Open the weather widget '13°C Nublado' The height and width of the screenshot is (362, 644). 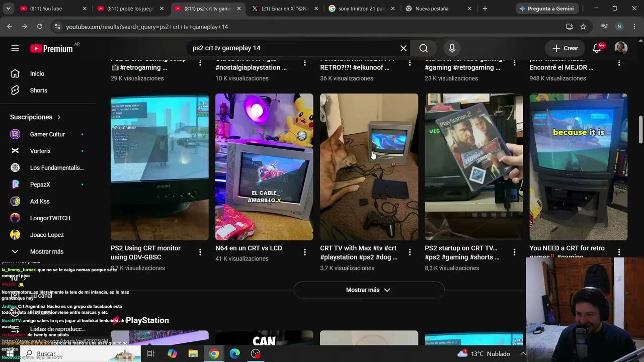click(x=484, y=353)
